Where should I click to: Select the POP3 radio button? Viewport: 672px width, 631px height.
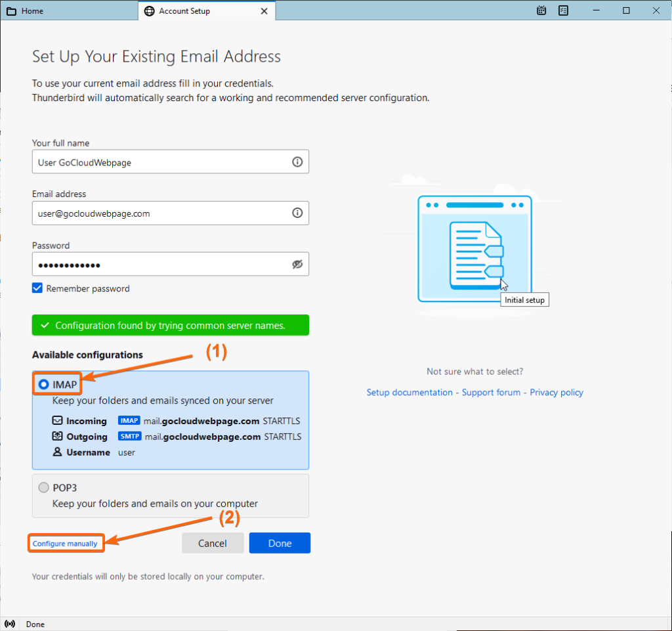tap(43, 487)
